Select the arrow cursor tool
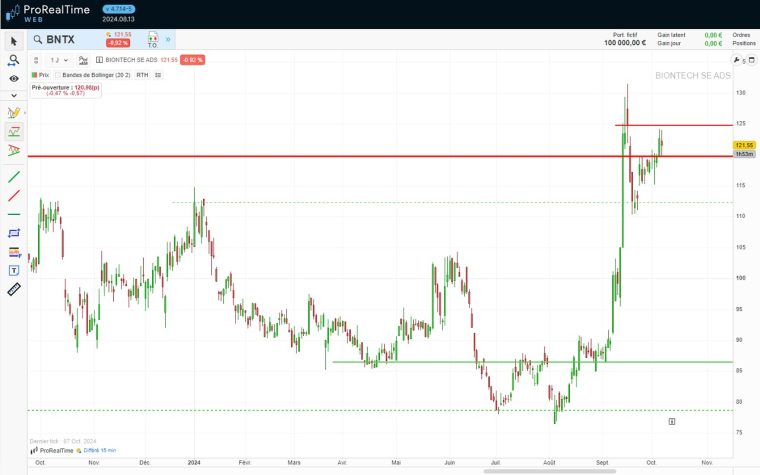760x475 pixels. [14, 41]
